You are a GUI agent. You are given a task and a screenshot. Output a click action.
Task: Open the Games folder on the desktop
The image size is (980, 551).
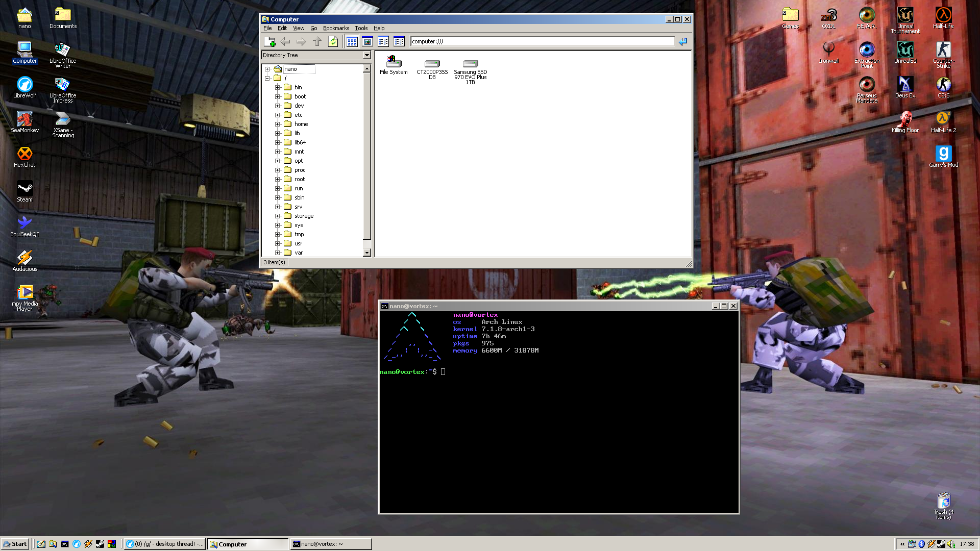tap(790, 18)
